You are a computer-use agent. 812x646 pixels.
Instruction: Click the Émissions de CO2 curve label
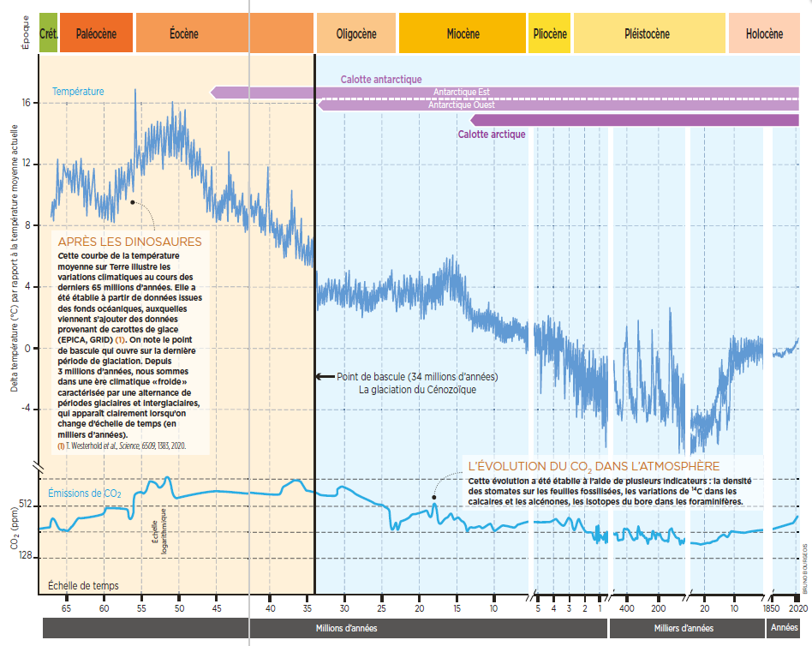point(84,493)
